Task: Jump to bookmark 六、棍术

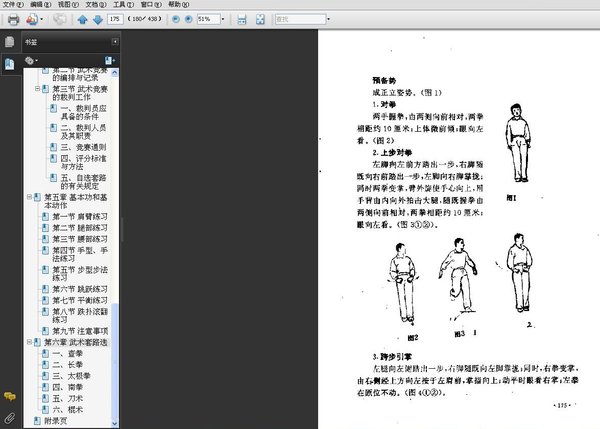Action: (x=67, y=410)
